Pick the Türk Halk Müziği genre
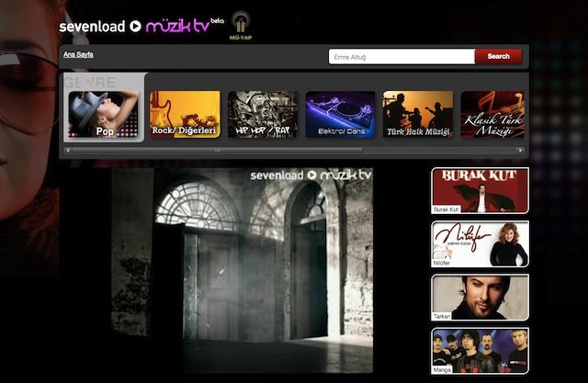Image resolution: width=588 pixels, height=383 pixels. pyautogui.click(x=418, y=115)
